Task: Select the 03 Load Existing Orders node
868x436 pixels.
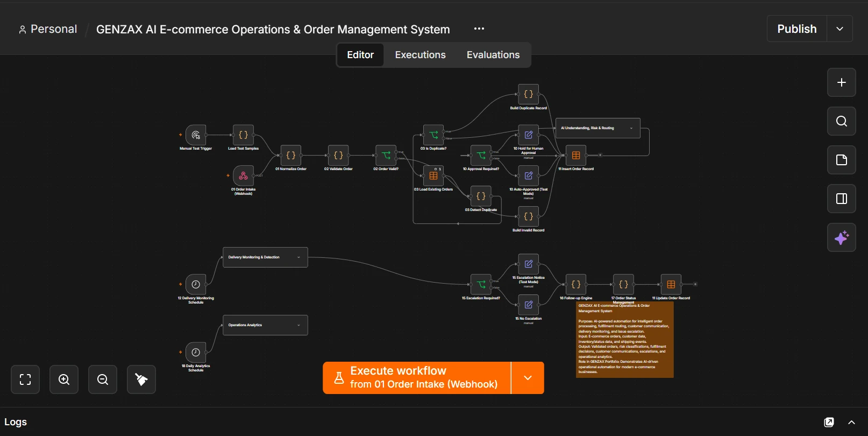Action: click(433, 176)
